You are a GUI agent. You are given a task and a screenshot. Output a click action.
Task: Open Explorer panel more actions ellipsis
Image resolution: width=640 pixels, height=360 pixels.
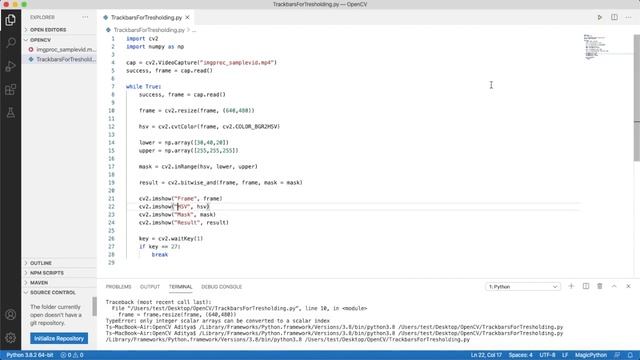coord(85,17)
